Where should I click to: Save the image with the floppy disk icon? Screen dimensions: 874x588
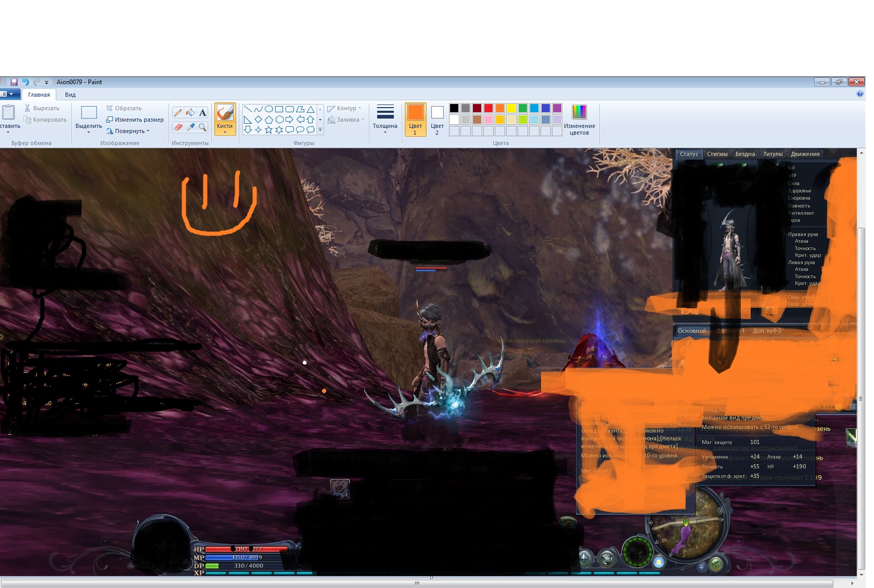point(14,82)
